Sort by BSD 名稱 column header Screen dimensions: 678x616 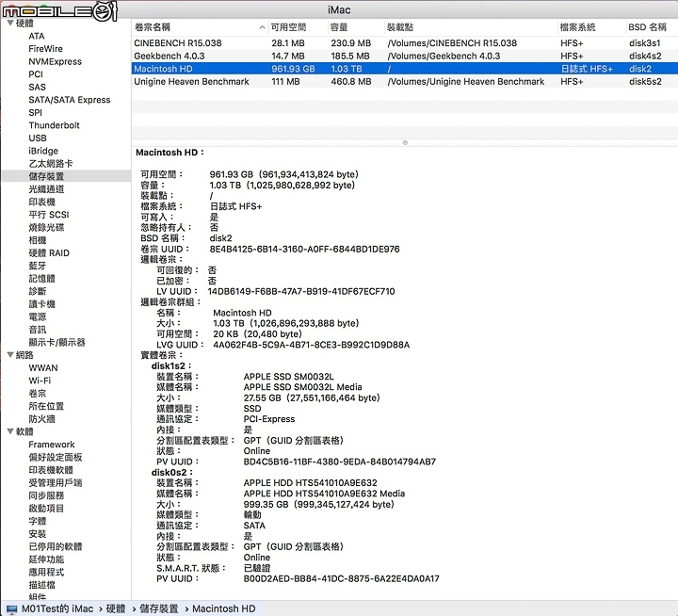tap(652, 27)
